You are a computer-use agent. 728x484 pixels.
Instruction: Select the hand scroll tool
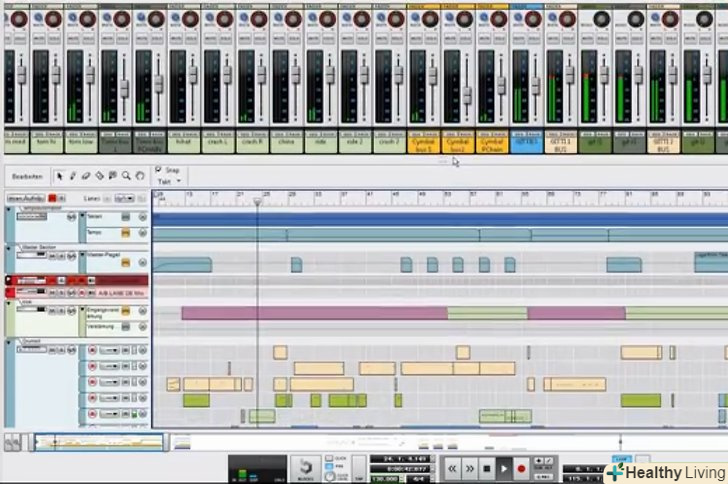click(139, 176)
